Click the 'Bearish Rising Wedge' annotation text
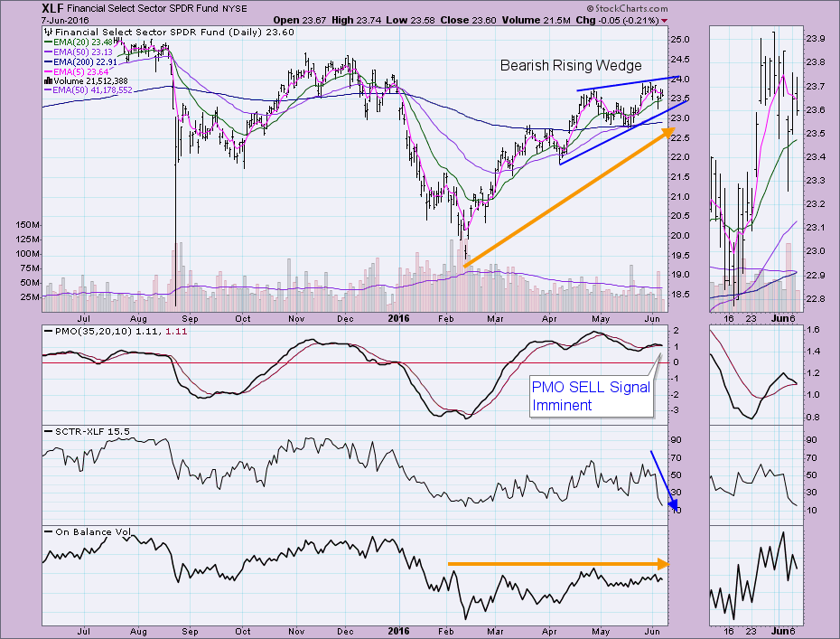The width and height of the screenshot is (840, 639). 571,65
